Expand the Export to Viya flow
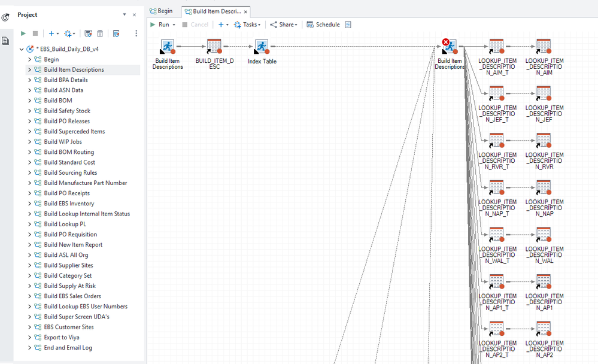The height and width of the screenshot is (364, 598). (29, 337)
